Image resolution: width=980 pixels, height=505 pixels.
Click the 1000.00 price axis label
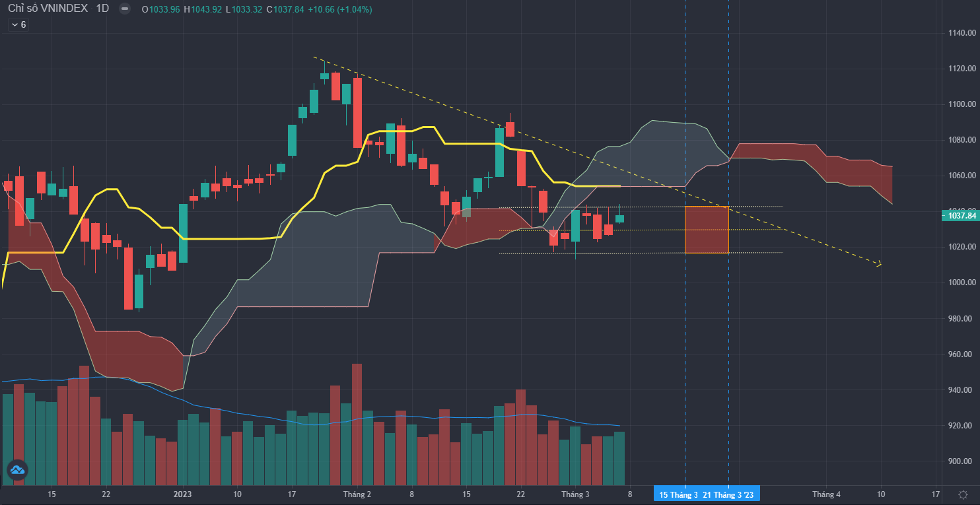point(962,283)
